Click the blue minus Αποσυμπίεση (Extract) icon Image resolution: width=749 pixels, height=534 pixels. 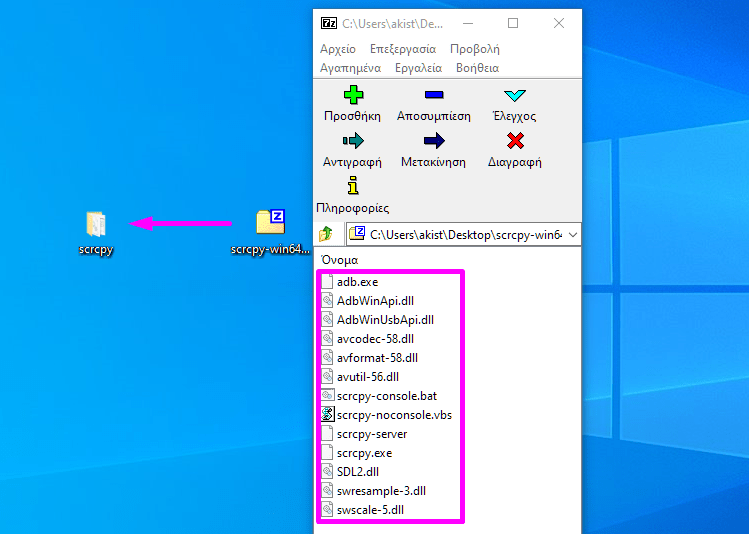[x=434, y=95]
